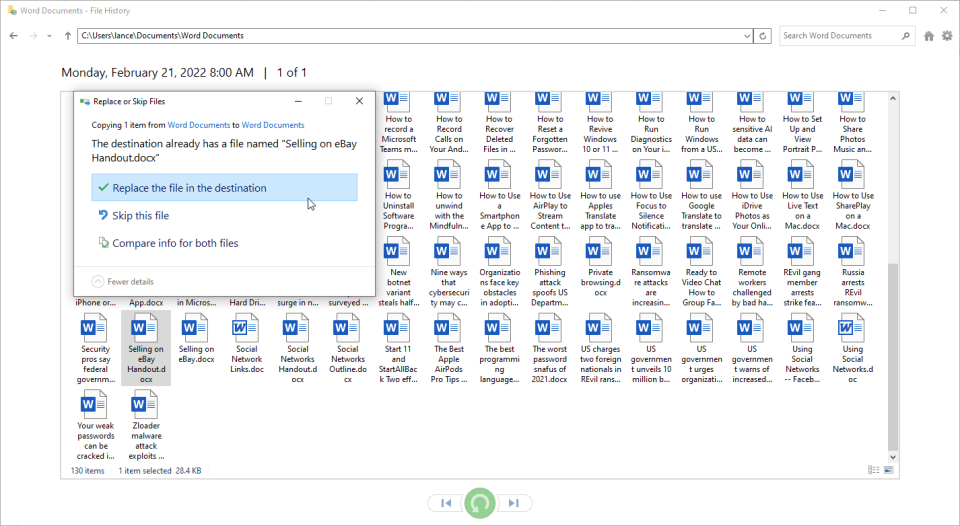Viewport: 960px width, 526px height.
Task: Select Russia arrests REvil ransomware file
Action: coord(852,272)
